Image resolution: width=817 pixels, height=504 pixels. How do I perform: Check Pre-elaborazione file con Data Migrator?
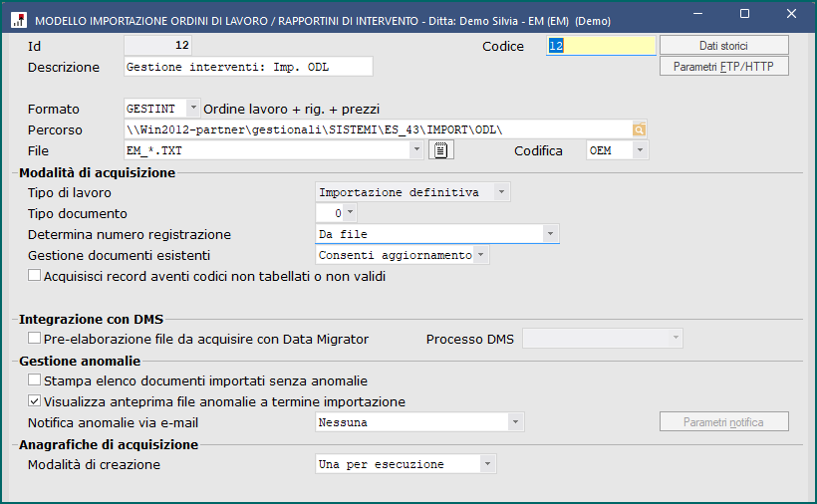[35, 339]
